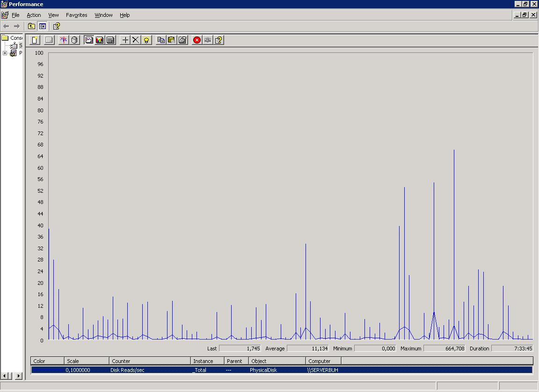The image size is (539, 392).
Task: Click View Current Activity toolbar icon
Action: [64, 40]
